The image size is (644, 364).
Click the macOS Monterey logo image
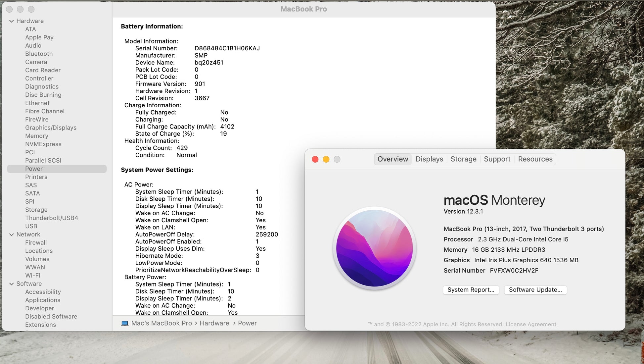coord(374,248)
